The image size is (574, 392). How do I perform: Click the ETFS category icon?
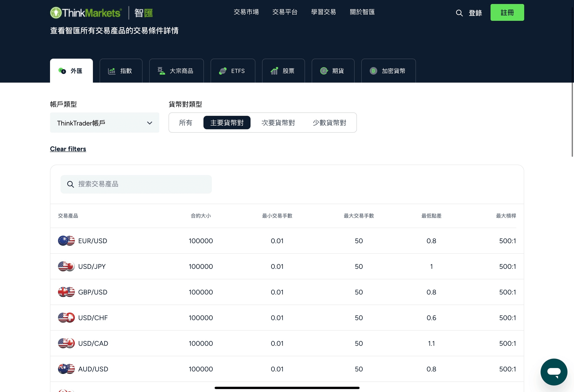223,71
